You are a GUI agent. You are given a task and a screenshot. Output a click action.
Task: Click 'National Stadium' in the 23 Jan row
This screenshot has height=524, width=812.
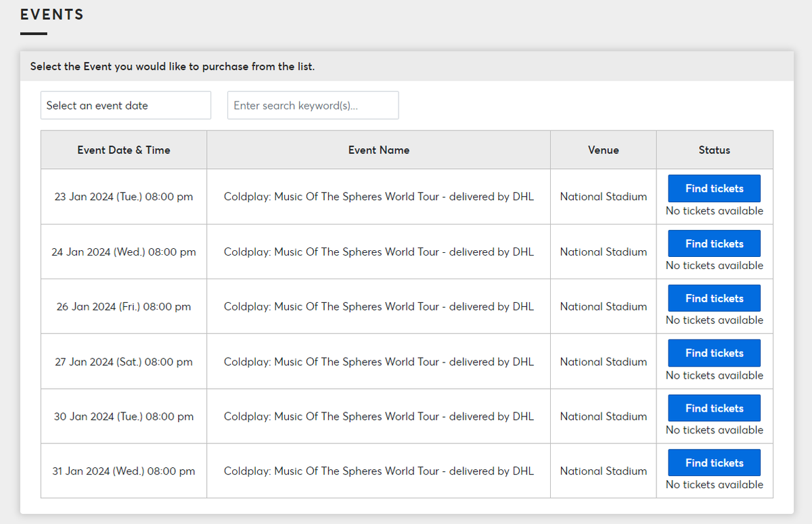(604, 197)
